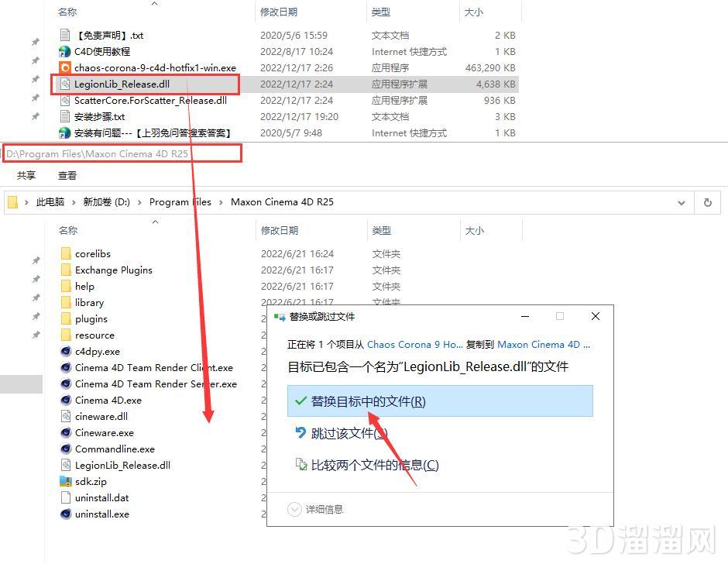Open the address bar history dropdown
The height and width of the screenshot is (564, 728).
(682, 202)
